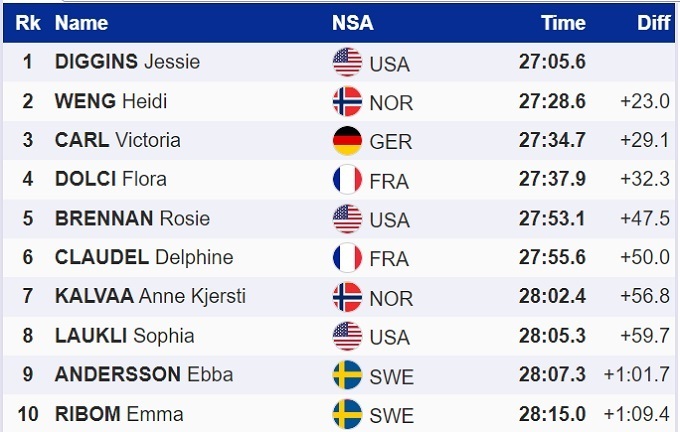The width and height of the screenshot is (680, 432).
Task: Click French flag in Flora Dolci's row
Action: point(347,179)
